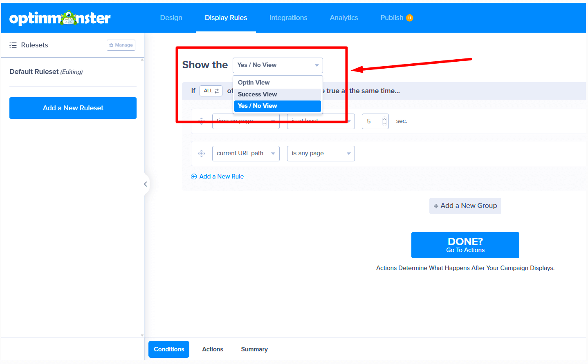Click Add a New Ruleset button
This screenshot has height=364, width=588.
[x=73, y=108]
